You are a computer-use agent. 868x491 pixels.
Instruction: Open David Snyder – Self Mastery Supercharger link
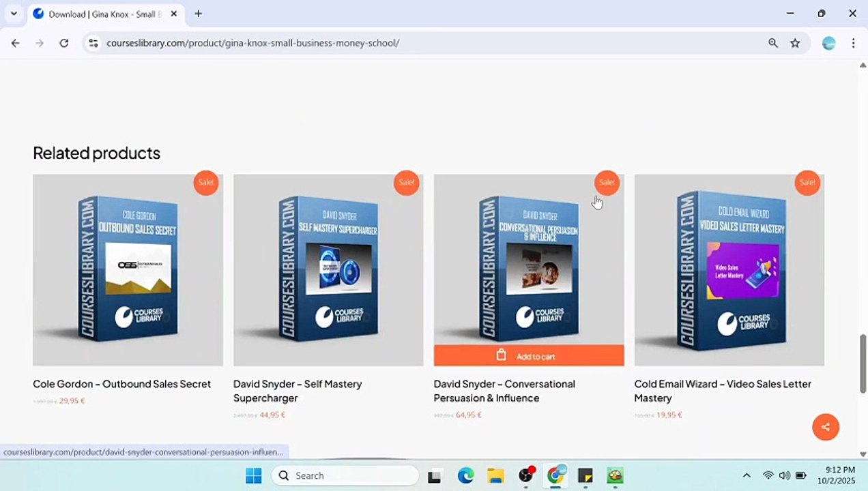point(298,391)
